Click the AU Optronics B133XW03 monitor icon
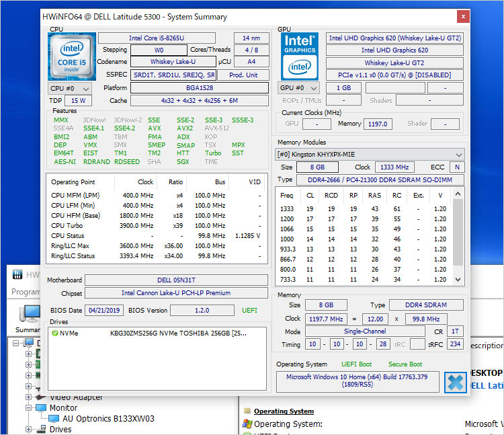This screenshot has height=435, width=504. [x=53, y=419]
